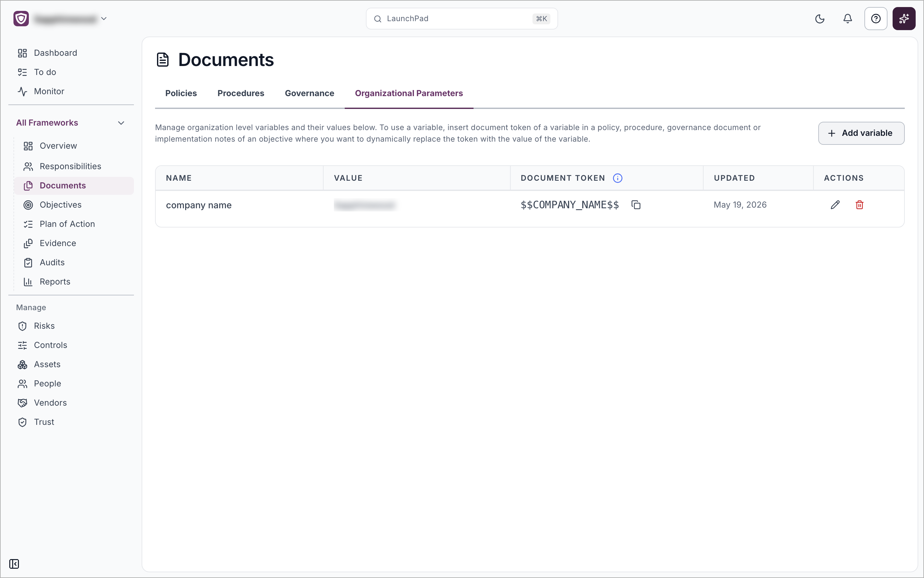The height and width of the screenshot is (578, 924).
Task: Open framework Overview
Action: [74, 146]
